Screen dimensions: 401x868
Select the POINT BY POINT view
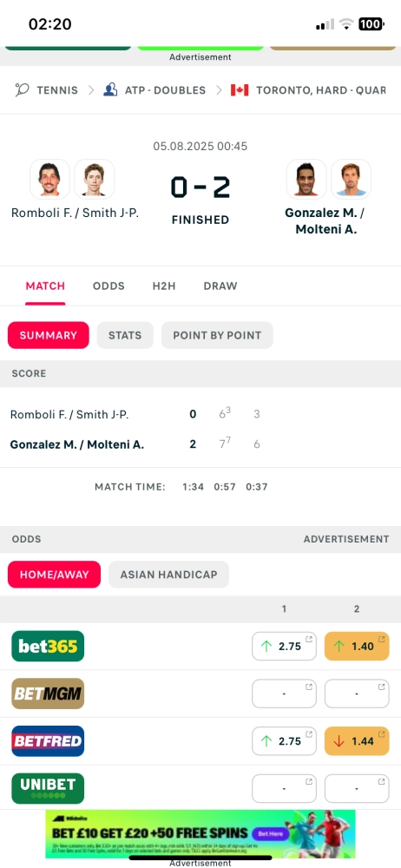(217, 335)
